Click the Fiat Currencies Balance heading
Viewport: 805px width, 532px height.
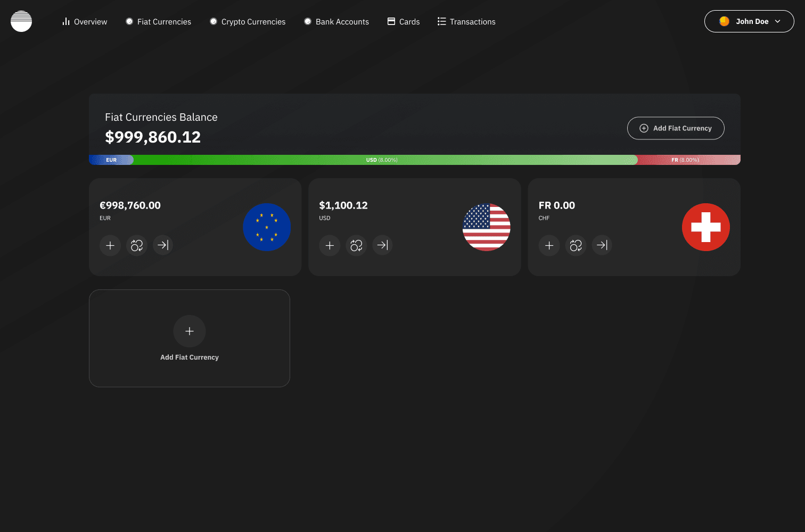pos(161,117)
